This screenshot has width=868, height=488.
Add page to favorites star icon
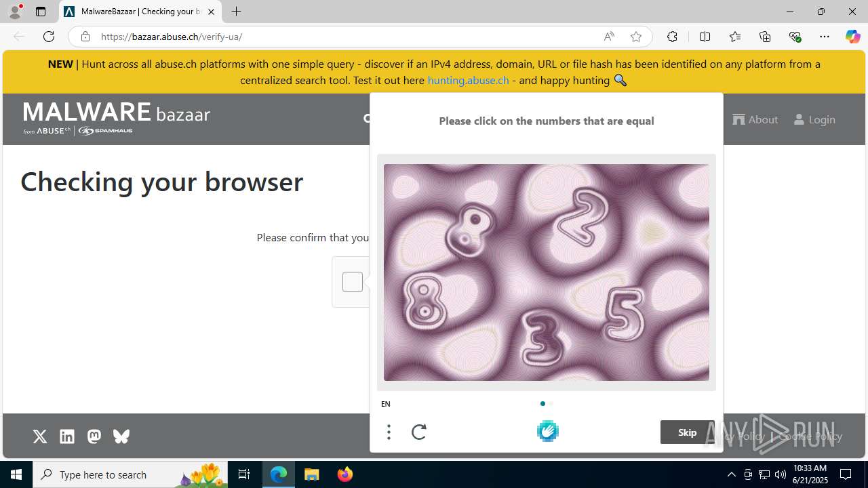tap(636, 37)
